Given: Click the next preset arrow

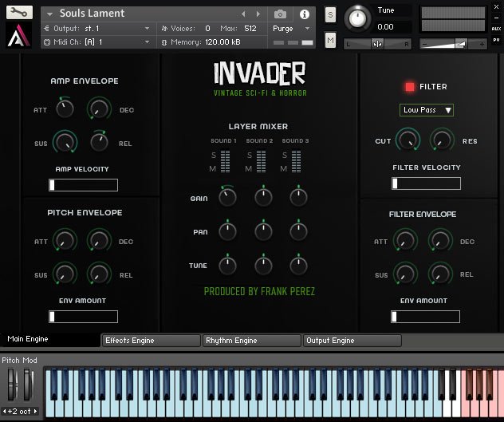Looking at the screenshot, I should click(256, 14).
